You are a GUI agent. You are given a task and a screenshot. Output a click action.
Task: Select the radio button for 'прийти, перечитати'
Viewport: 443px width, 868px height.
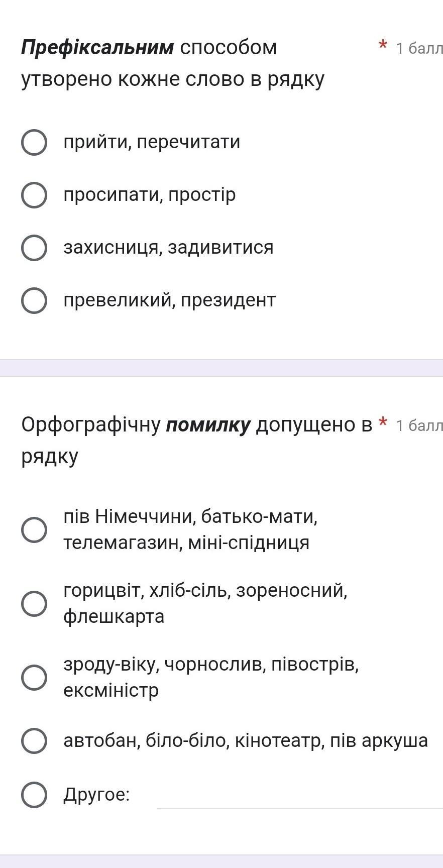coord(34,143)
